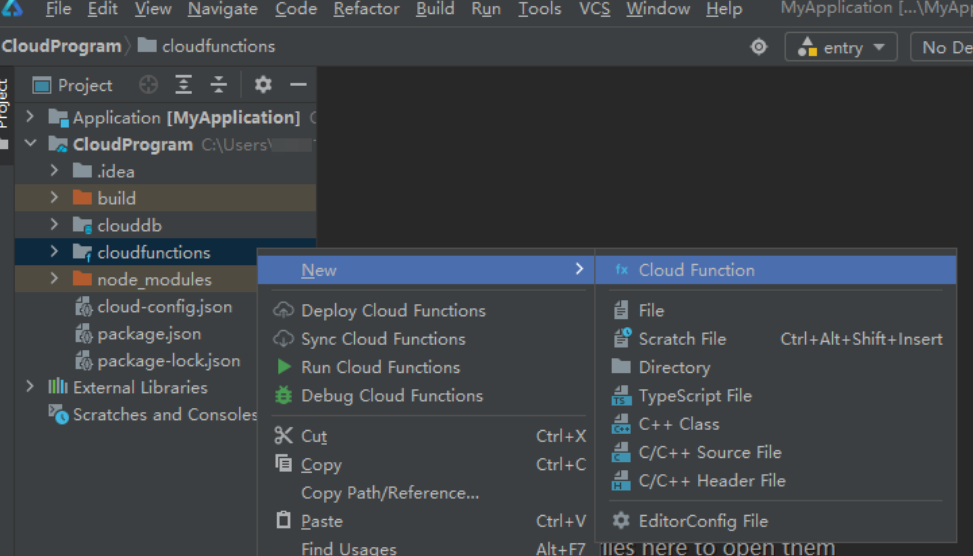The image size is (973, 556).
Task: Choose Deploy Cloud Functions menu entry
Action: coord(393,311)
